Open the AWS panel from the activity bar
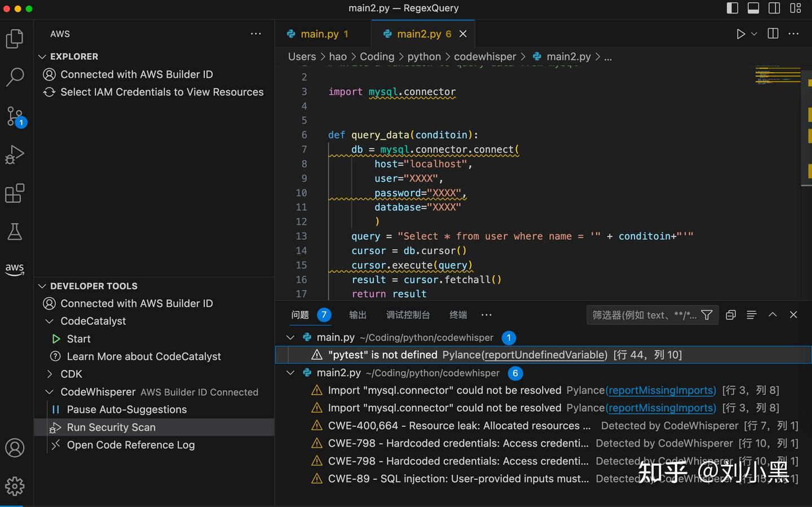The height and width of the screenshot is (507, 812). [x=15, y=270]
